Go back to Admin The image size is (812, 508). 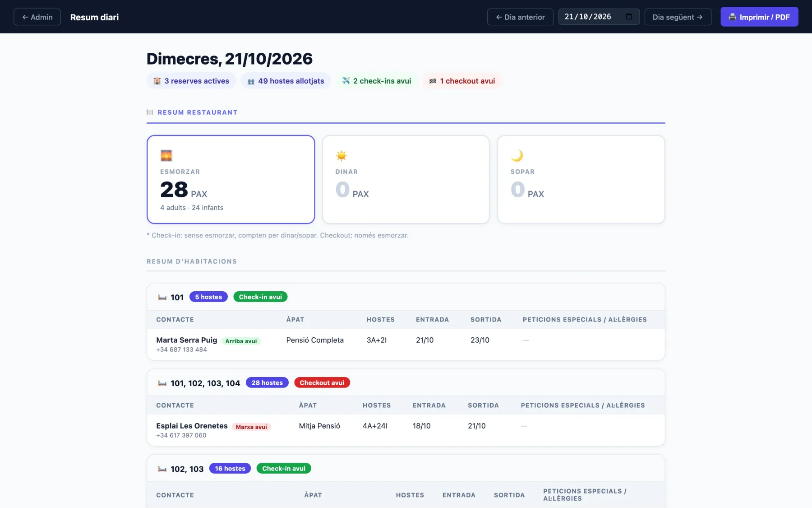pyautogui.click(x=37, y=17)
